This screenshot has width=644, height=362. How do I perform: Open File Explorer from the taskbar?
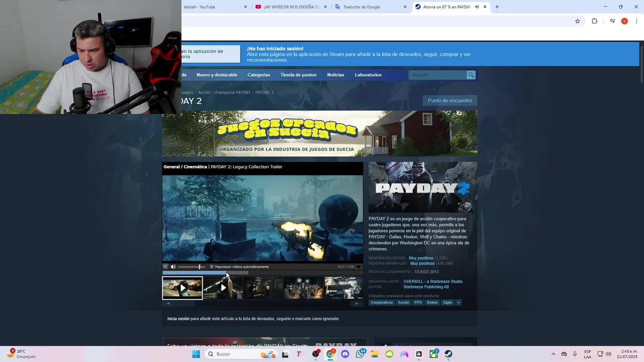(x=374, y=354)
